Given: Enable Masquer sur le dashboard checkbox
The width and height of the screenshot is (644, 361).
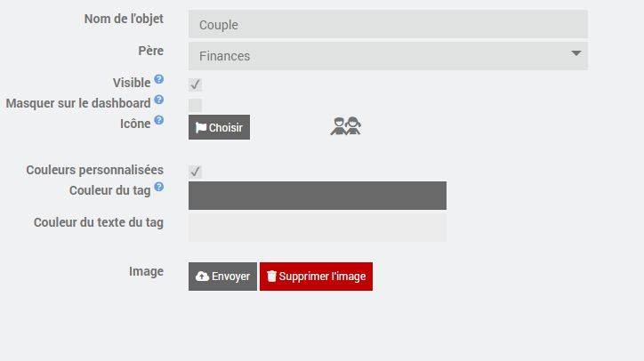Looking at the screenshot, I should coord(195,105).
